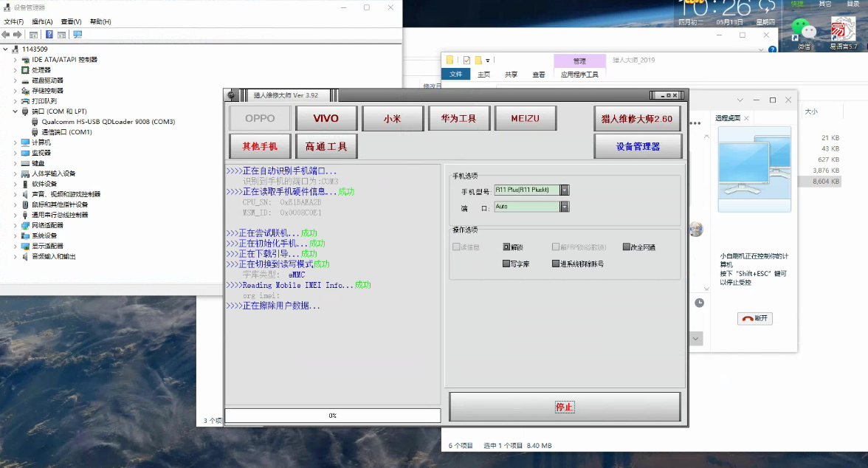Click the 猎人维修大师 app logo in title bar
The height and width of the screenshot is (468, 868).
pos(232,95)
